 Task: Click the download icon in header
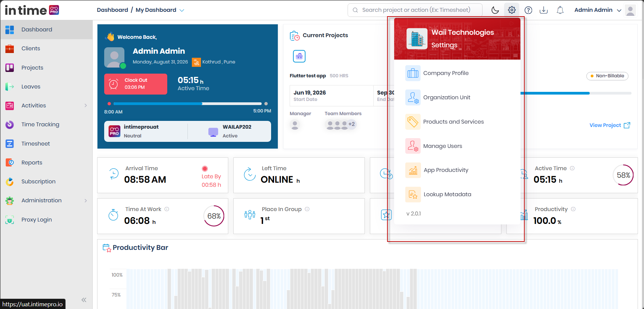pyautogui.click(x=544, y=10)
